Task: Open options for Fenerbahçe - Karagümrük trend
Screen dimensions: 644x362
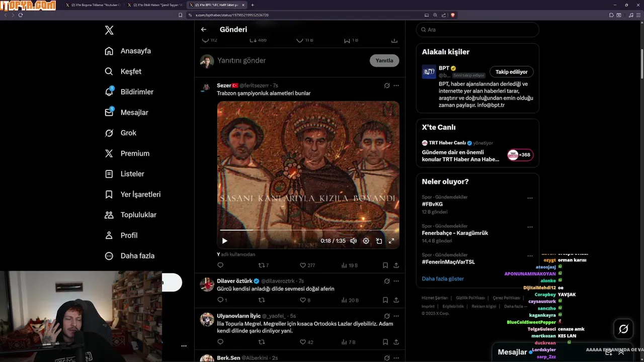Action: 530,227
